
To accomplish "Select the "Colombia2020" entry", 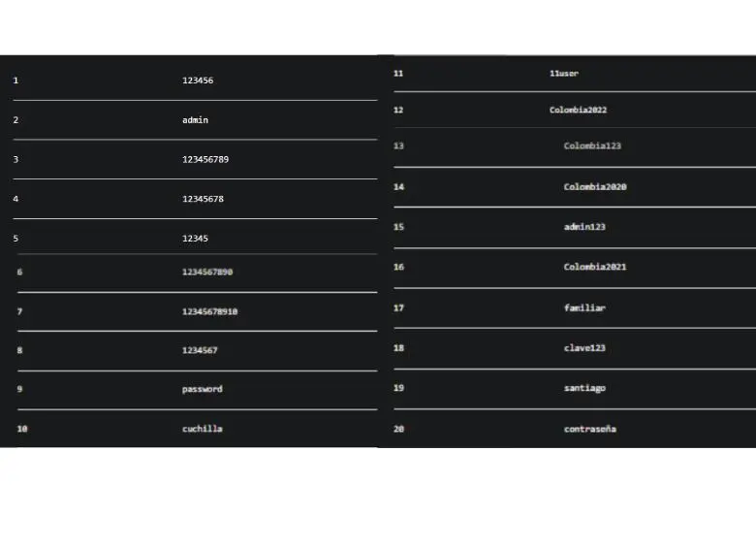I will pos(595,187).
